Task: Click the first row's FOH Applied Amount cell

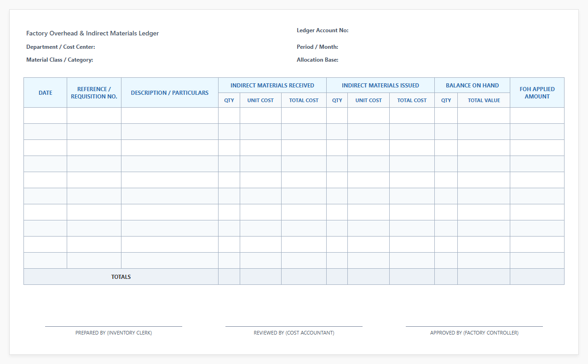Action: pyautogui.click(x=537, y=116)
